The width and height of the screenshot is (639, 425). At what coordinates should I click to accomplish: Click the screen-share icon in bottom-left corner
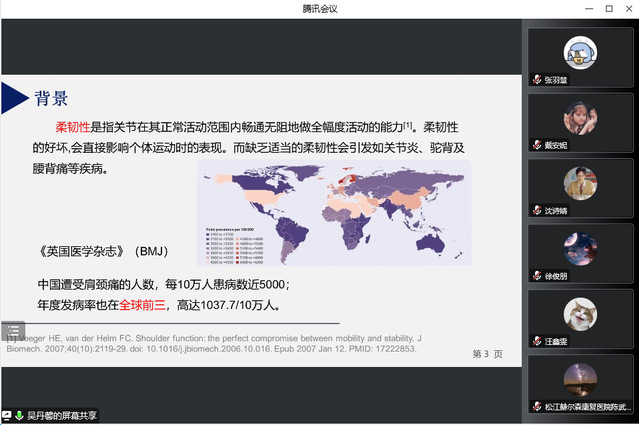pyautogui.click(x=7, y=415)
